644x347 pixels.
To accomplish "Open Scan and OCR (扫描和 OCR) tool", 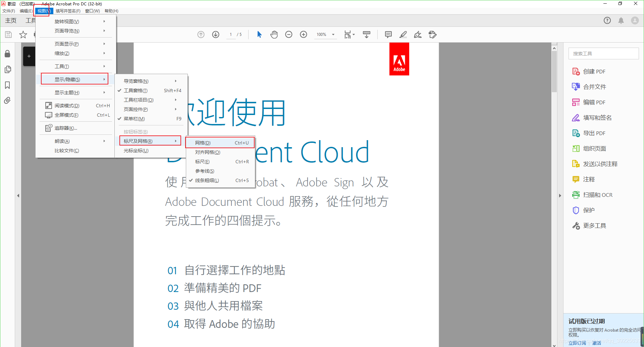I will 592,195.
